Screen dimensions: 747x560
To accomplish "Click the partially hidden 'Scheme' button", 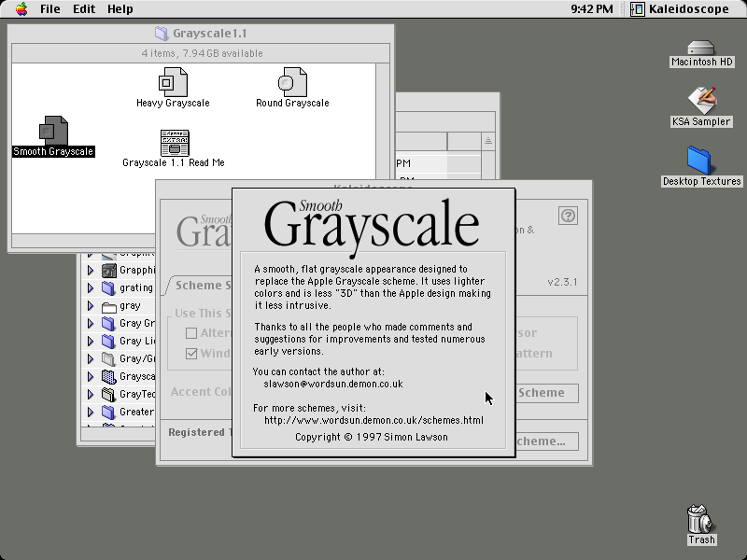I will [547, 393].
